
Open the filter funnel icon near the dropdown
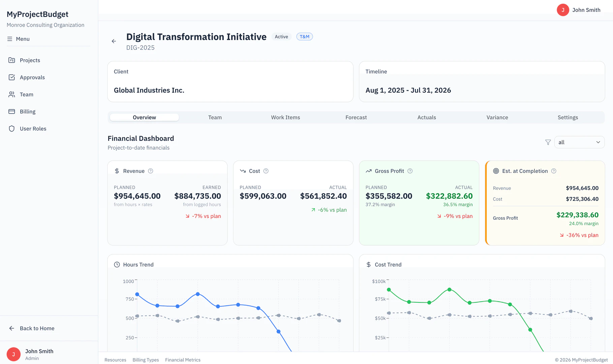click(548, 142)
